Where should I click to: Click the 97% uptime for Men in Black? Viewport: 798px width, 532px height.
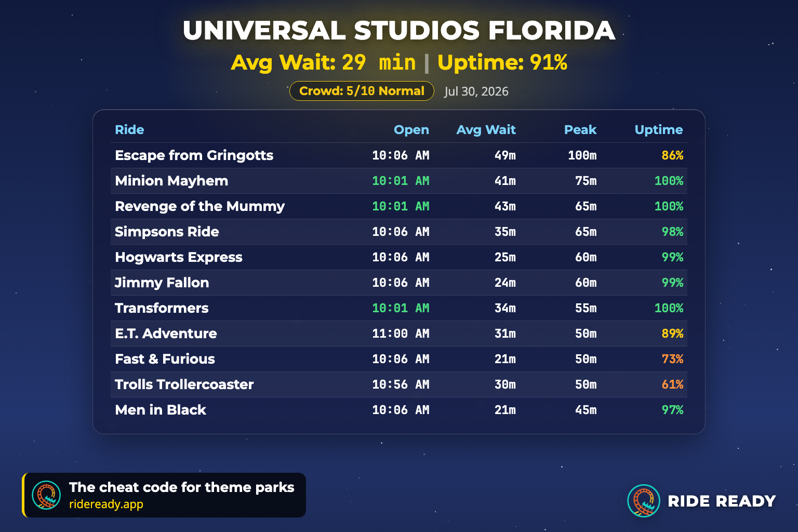click(x=672, y=410)
